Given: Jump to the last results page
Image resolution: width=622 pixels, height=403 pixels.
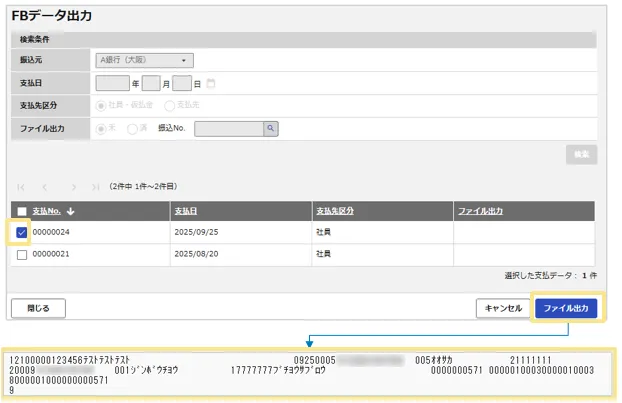Looking at the screenshot, I should pos(96,186).
